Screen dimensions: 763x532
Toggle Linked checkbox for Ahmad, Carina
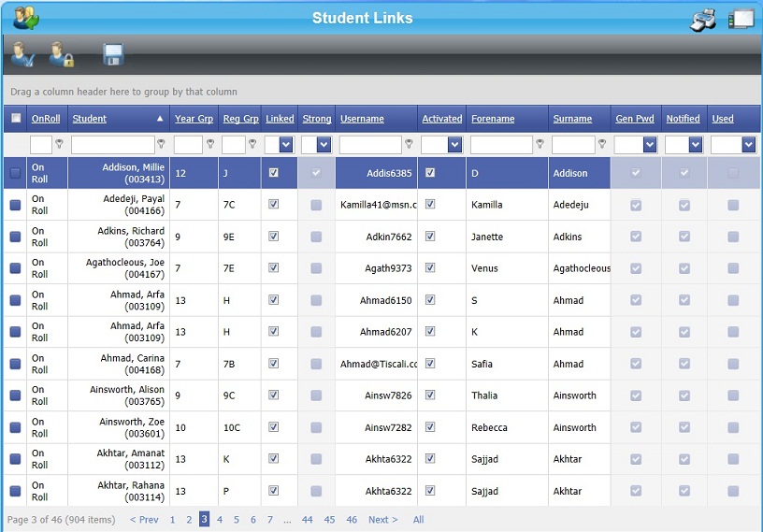point(273,364)
